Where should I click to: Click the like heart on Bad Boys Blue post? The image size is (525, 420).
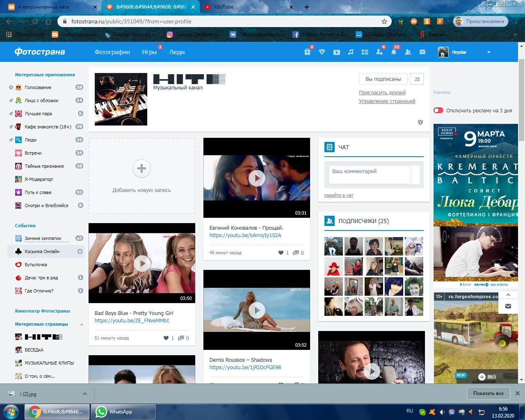(166, 338)
